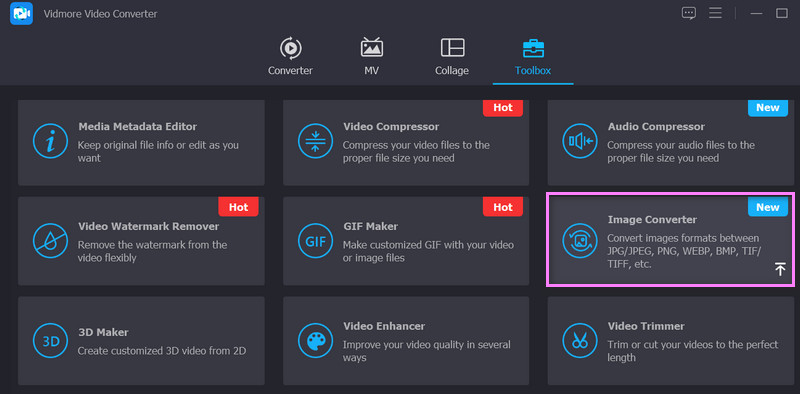Open the Audio Compressor title

coord(656,126)
